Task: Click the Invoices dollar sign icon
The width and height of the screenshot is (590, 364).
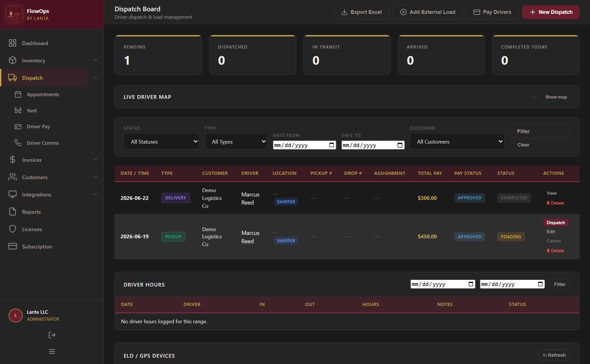Action: click(x=12, y=160)
